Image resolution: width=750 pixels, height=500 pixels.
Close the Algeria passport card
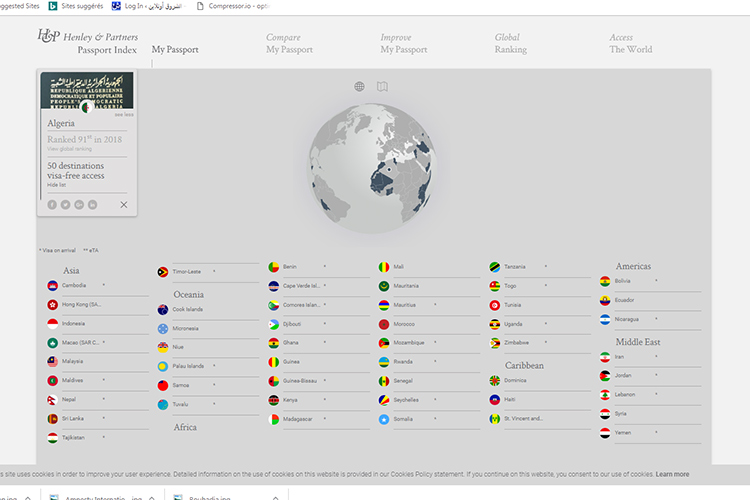point(124,205)
